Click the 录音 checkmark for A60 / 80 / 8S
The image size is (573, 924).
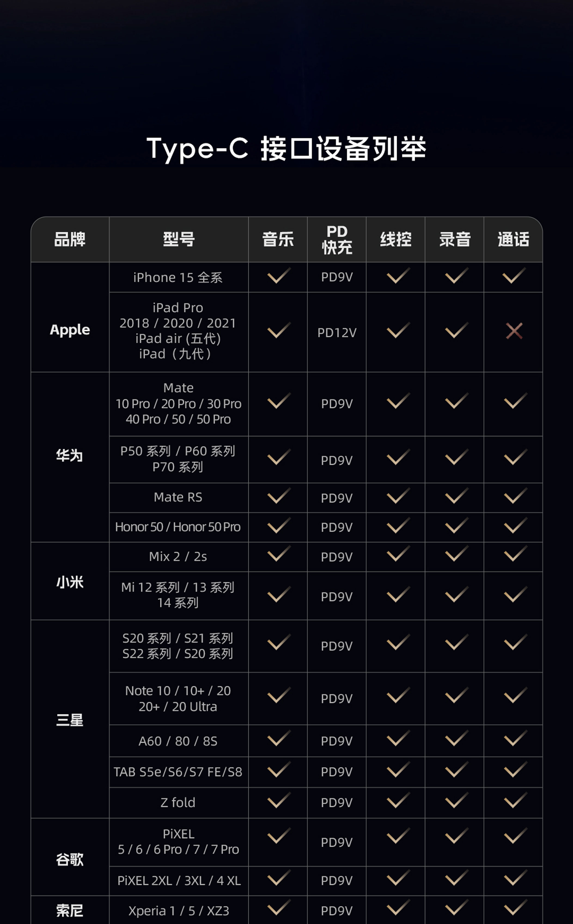456,739
